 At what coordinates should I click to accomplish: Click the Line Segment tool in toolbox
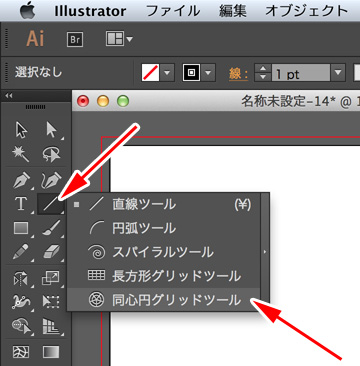(51, 203)
